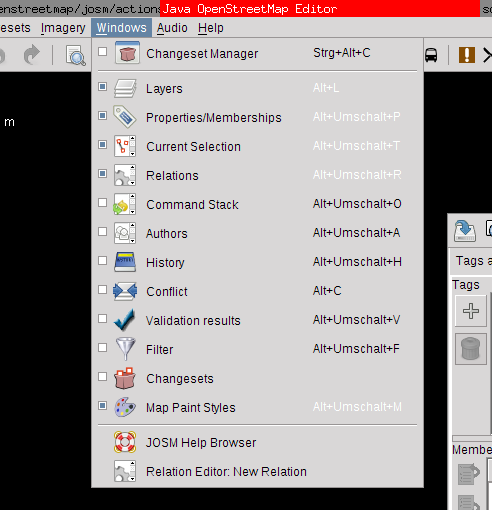
Task: Open the Imagery menu
Action: pyautogui.click(x=63, y=28)
